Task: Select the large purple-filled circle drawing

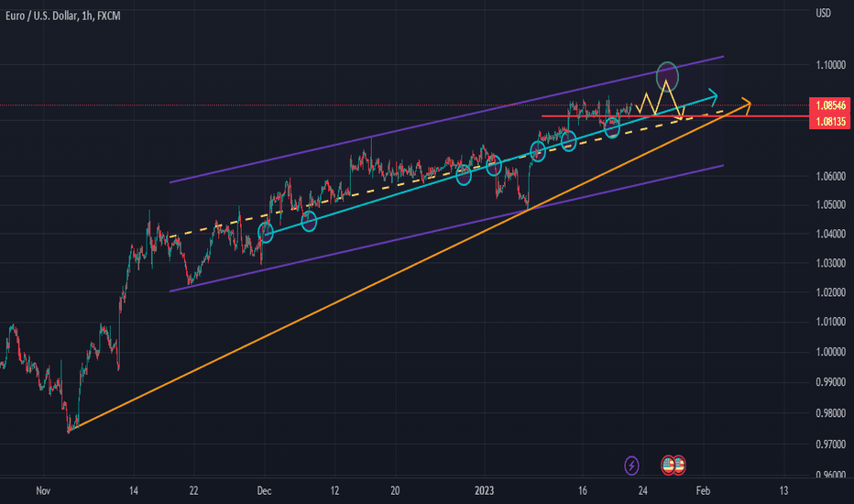Action: click(667, 76)
